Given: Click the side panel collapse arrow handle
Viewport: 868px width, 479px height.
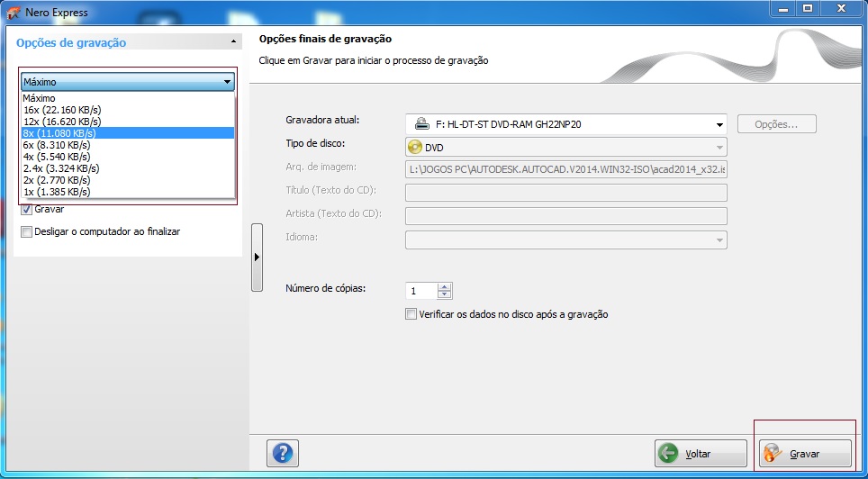Looking at the screenshot, I should click(x=257, y=257).
